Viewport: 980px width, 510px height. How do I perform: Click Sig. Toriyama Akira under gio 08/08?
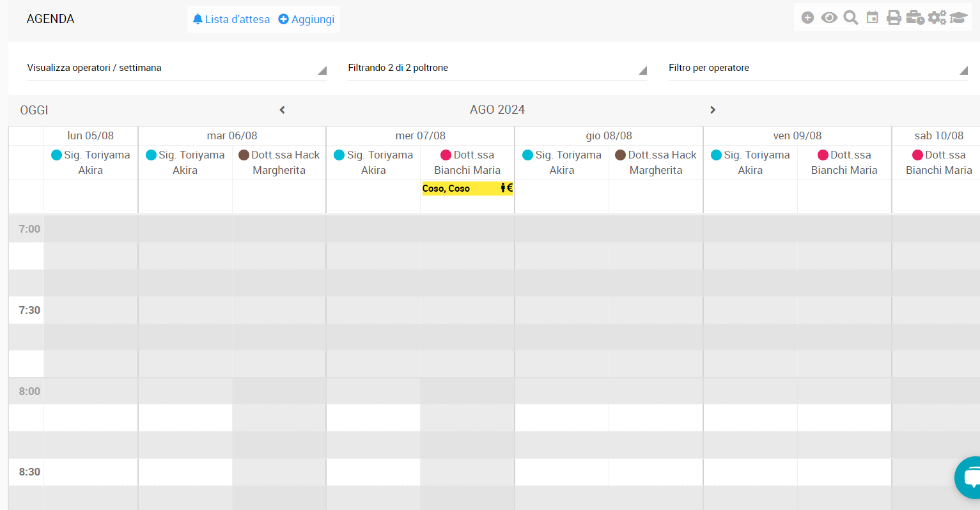coord(562,162)
